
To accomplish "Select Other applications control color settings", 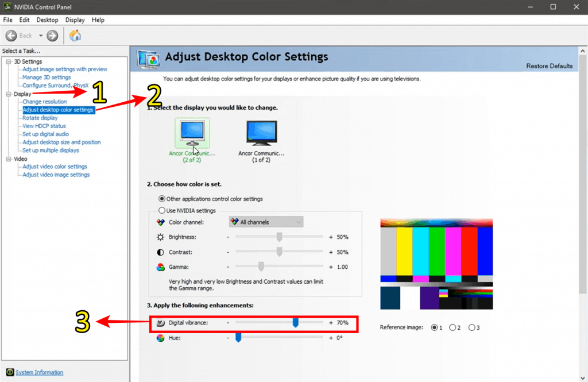I will click(x=161, y=199).
